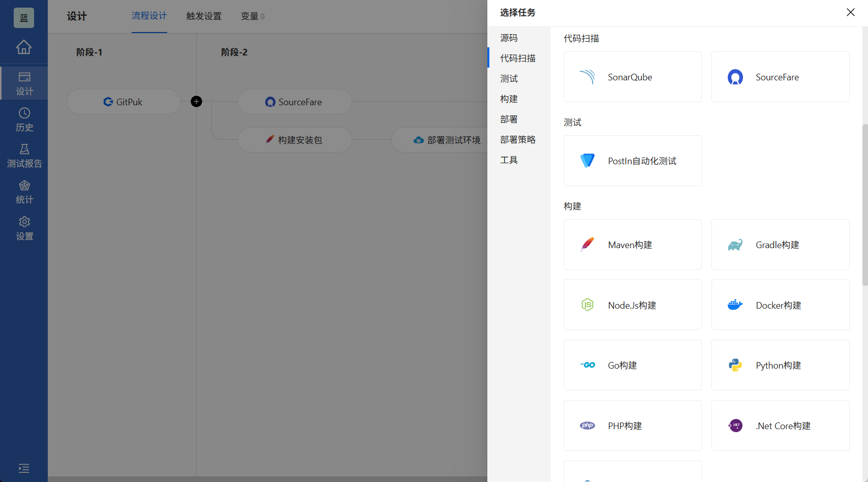The width and height of the screenshot is (868, 482).
Task: Select the 构建安装包 pipeline node
Action: (295, 139)
